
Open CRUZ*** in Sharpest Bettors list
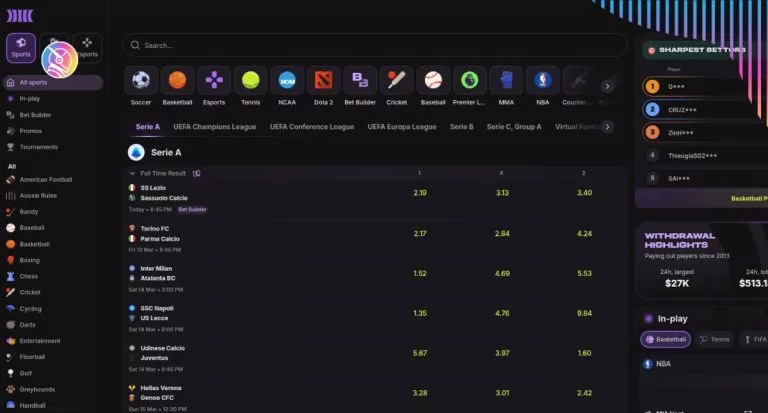tap(682, 110)
